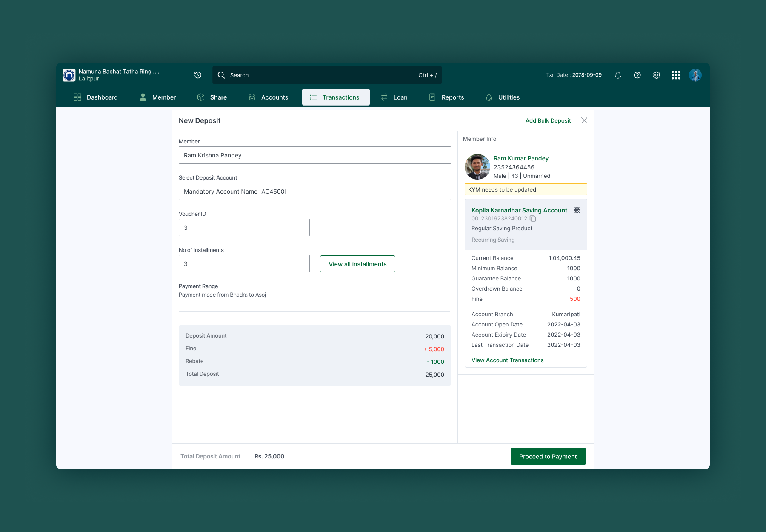This screenshot has width=766, height=532.
Task: Click the member photo thumbnail
Action: pyautogui.click(x=477, y=167)
